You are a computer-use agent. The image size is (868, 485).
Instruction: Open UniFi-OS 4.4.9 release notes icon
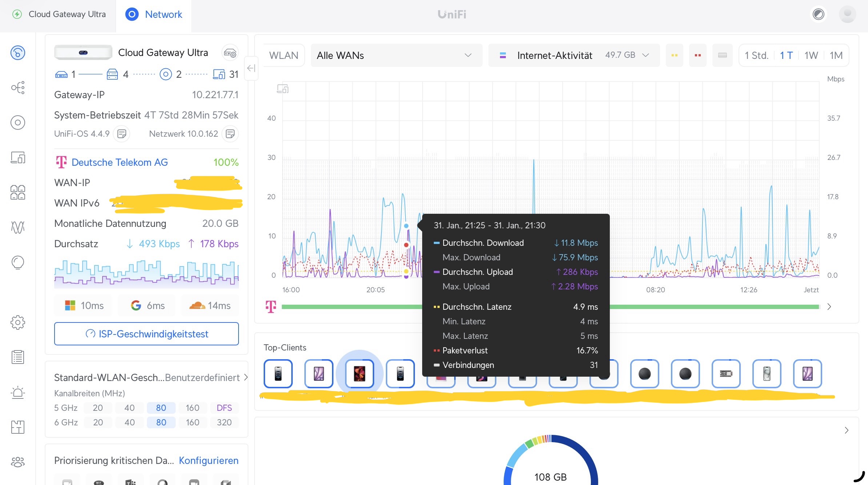[x=122, y=134]
